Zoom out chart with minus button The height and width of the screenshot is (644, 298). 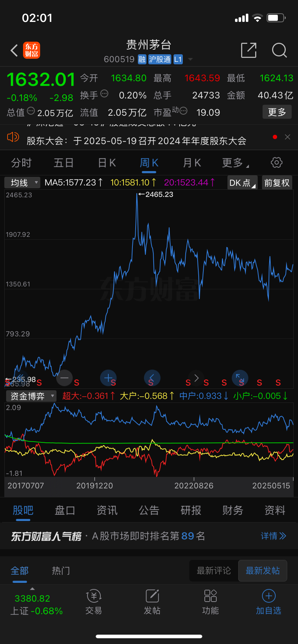64,378
